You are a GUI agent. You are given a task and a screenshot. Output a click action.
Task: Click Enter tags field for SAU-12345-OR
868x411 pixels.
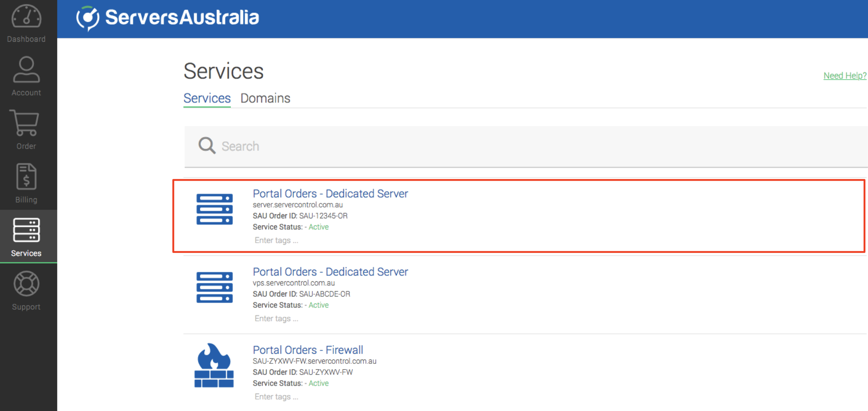tap(276, 240)
